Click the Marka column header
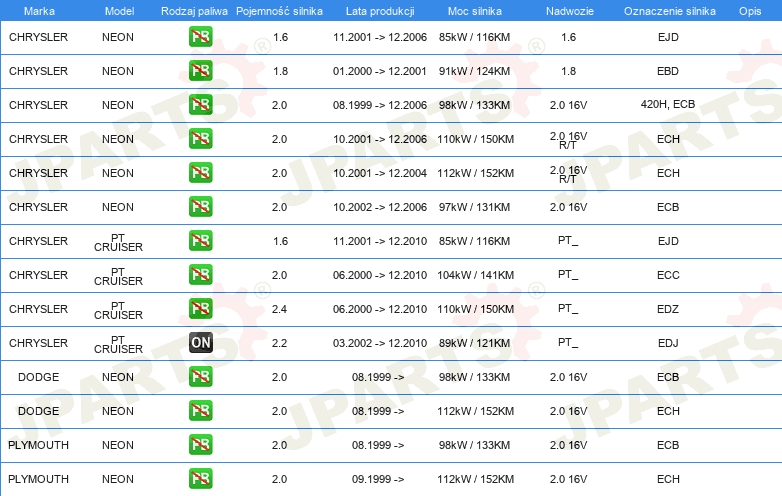 pos(38,10)
